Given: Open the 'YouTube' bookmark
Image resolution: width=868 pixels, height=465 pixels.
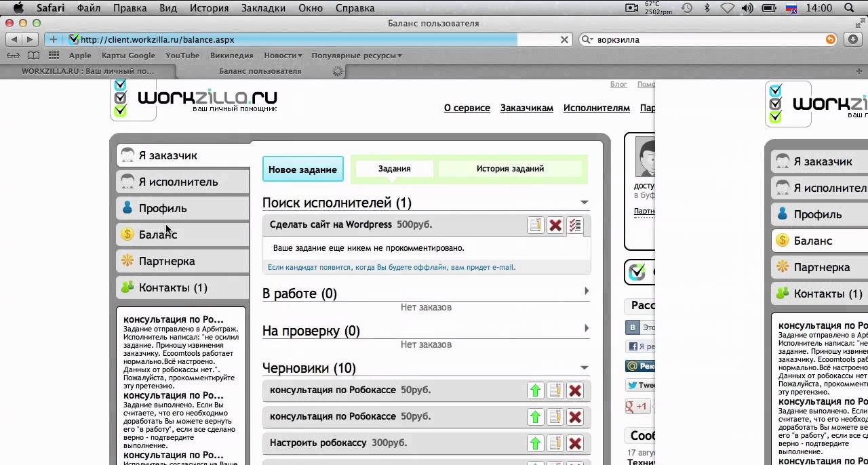Looking at the screenshot, I should [x=182, y=56].
